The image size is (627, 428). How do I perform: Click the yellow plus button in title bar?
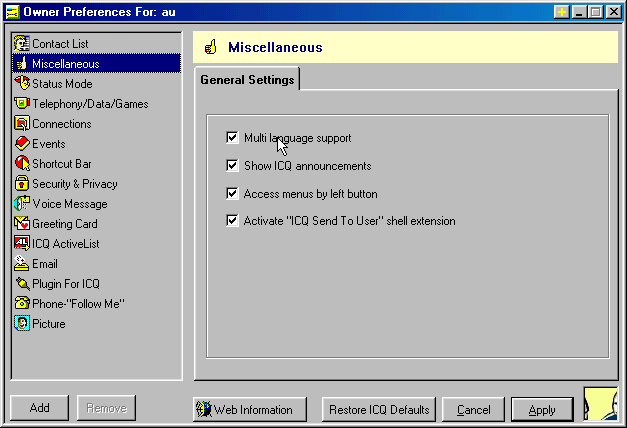click(x=562, y=12)
